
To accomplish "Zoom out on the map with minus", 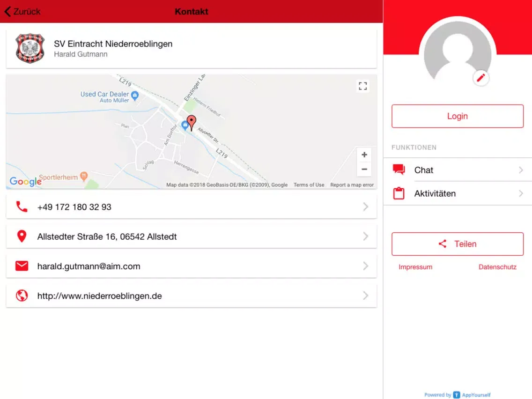I will (x=364, y=170).
